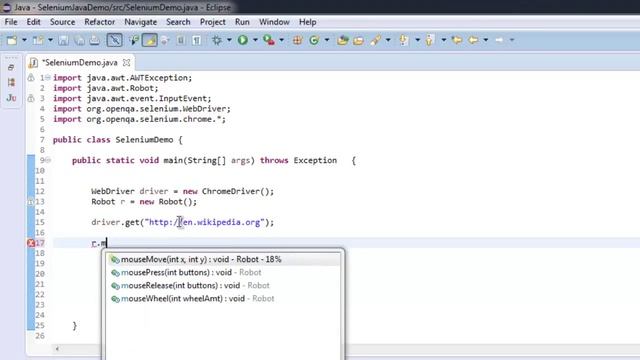Click the Save All toolbar icon
Image resolution: width=640 pixels, height=360 pixels.
tap(79, 40)
